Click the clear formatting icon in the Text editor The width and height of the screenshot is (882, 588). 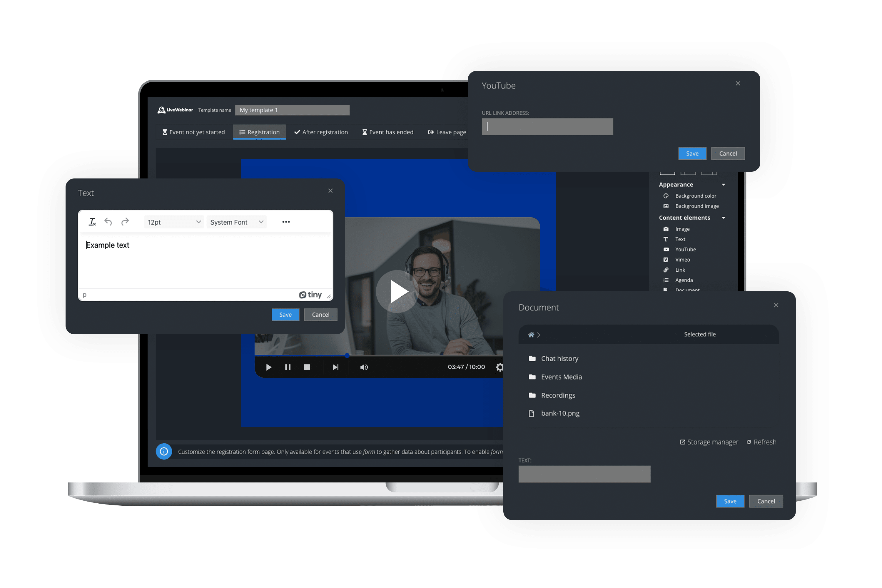(92, 222)
